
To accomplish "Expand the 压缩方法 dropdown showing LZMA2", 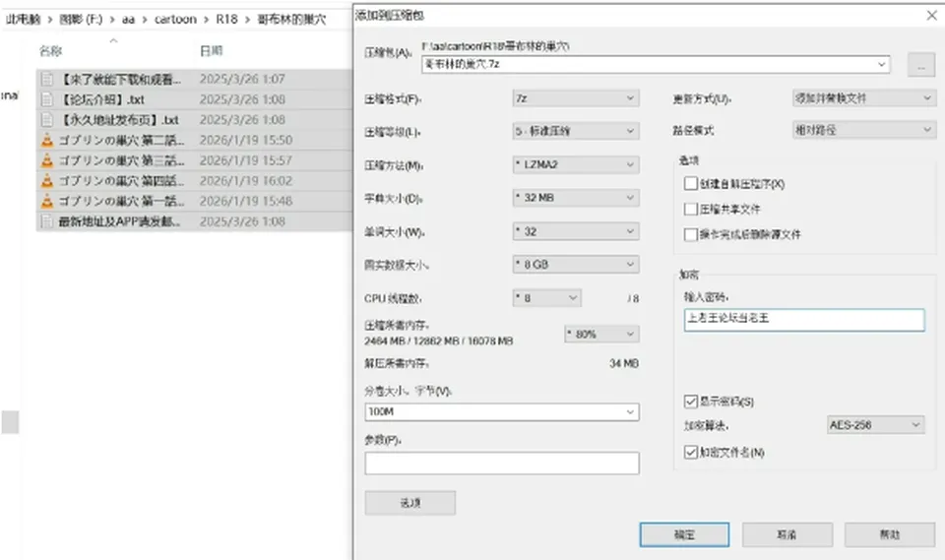I will point(576,164).
